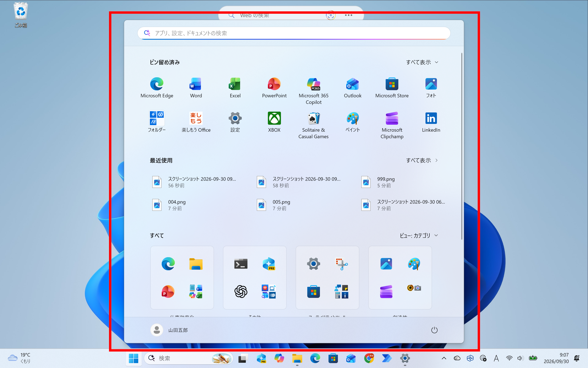Image resolution: width=588 pixels, height=368 pixels.
Task: Launch the pinned PowerPoint app labeled PowerPoint
Action: point(274,88)
